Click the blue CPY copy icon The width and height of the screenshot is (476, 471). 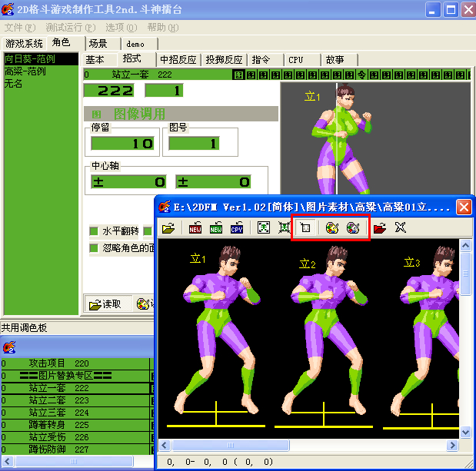coord(237,227)
